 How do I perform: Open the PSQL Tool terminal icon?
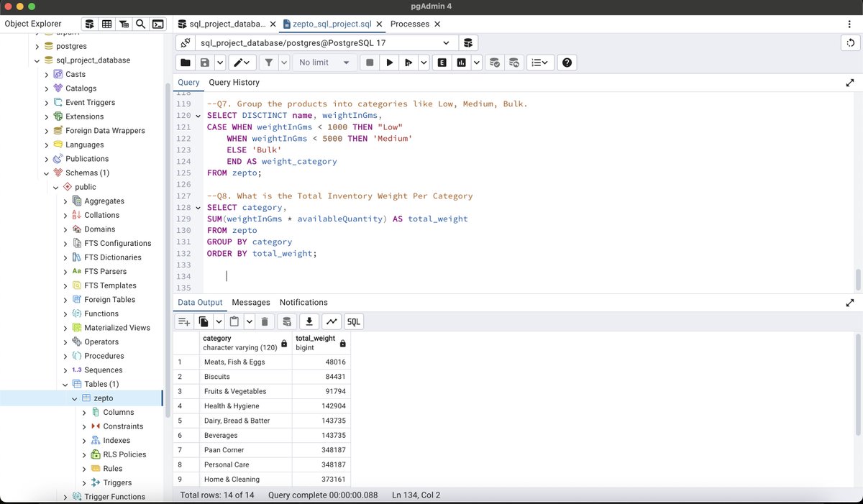point(157,24)
